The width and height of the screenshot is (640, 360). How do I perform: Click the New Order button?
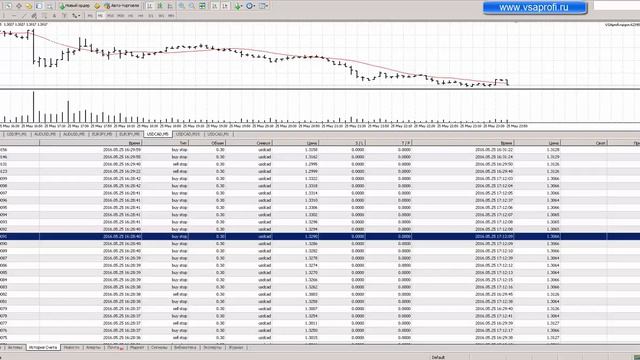point(75,6)
